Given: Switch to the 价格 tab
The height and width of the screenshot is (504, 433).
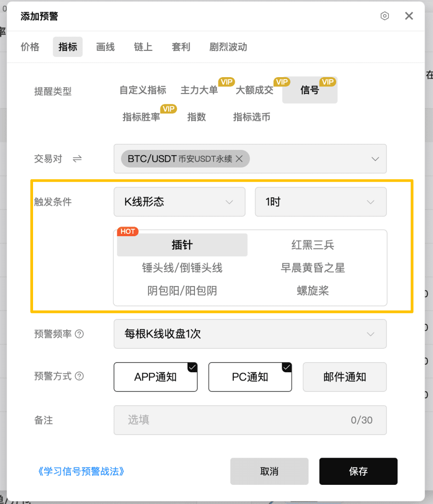Looking at the screenshot, I should (30, 47).
